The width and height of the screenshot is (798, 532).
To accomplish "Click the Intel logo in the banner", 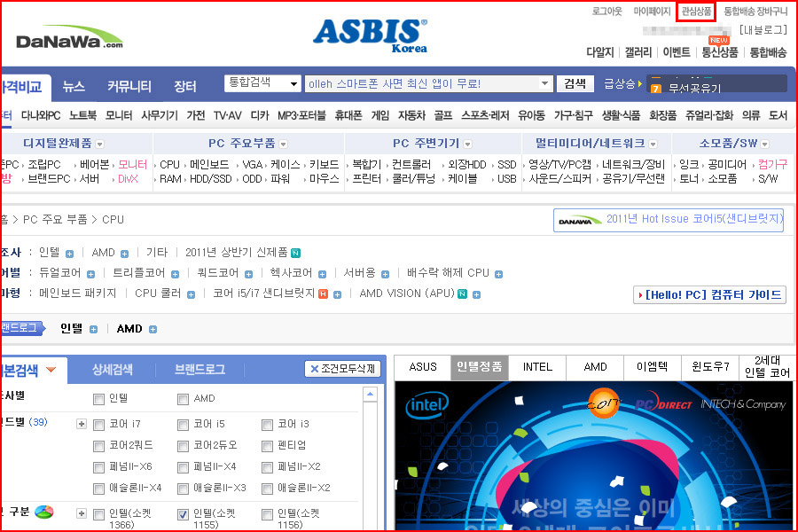I will (427, 405).
